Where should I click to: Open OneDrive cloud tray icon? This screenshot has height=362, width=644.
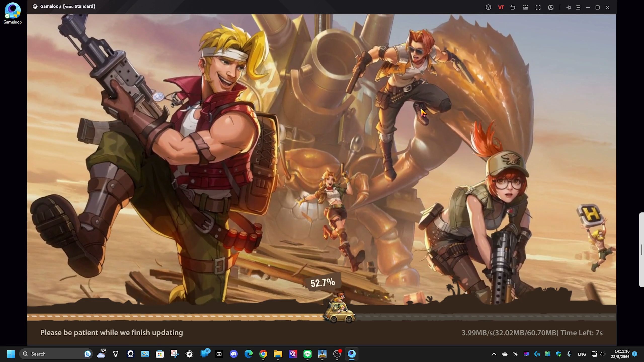[x=505, y=354]
